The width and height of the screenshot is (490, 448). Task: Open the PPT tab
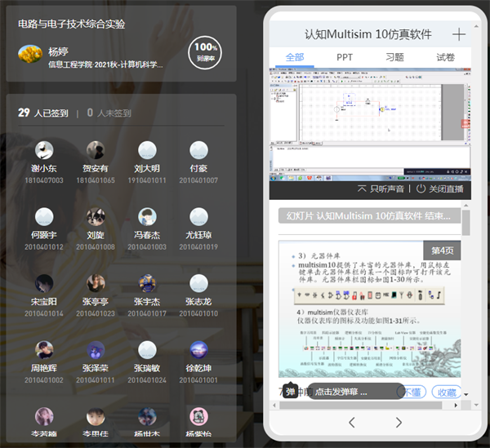point(345,57)
